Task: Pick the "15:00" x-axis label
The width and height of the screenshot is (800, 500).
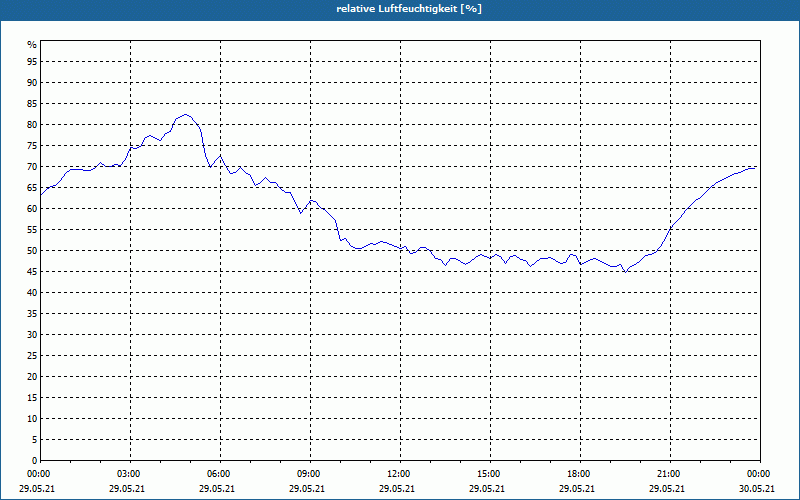Action: point(490,474)
